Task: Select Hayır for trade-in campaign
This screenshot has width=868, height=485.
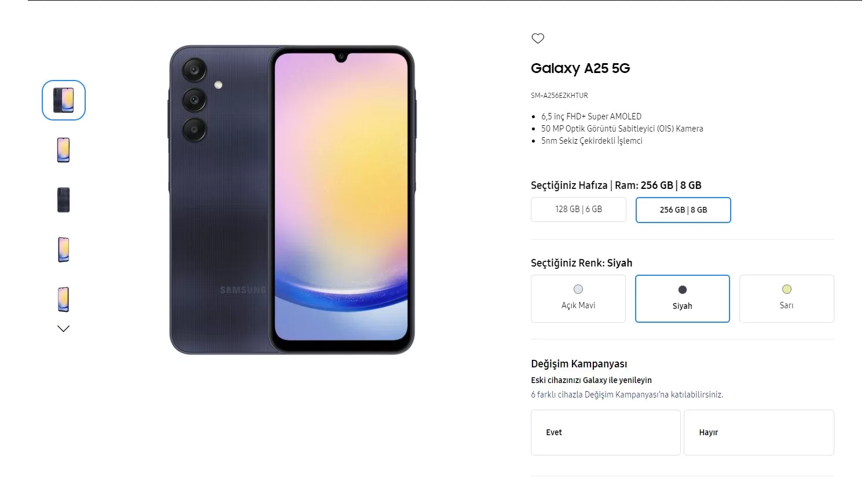Action: (759, 432)
